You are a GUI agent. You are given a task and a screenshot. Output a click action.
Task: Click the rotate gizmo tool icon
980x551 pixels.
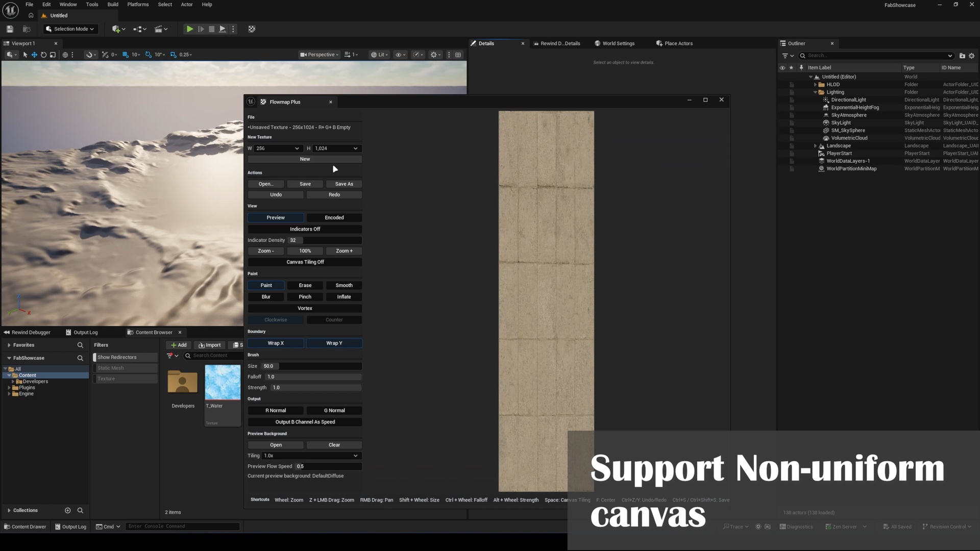[43, 55]
